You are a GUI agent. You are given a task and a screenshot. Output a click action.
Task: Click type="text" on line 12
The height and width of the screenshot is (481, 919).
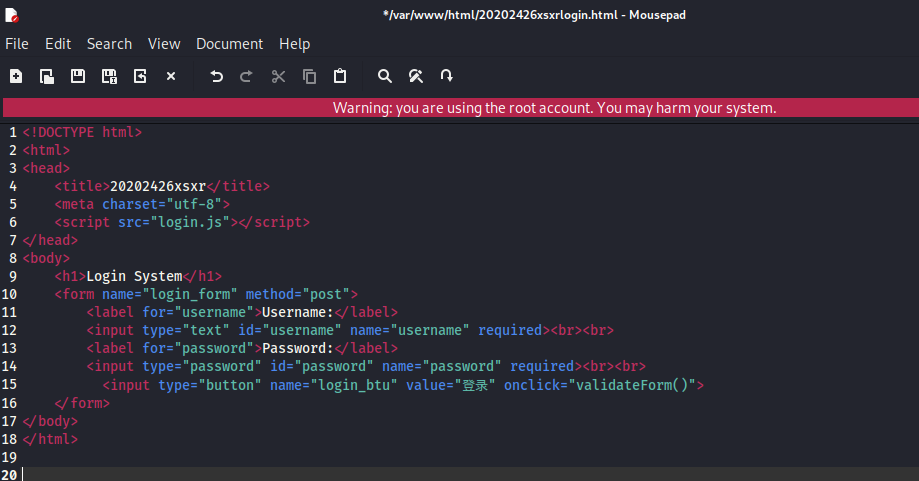186,330
